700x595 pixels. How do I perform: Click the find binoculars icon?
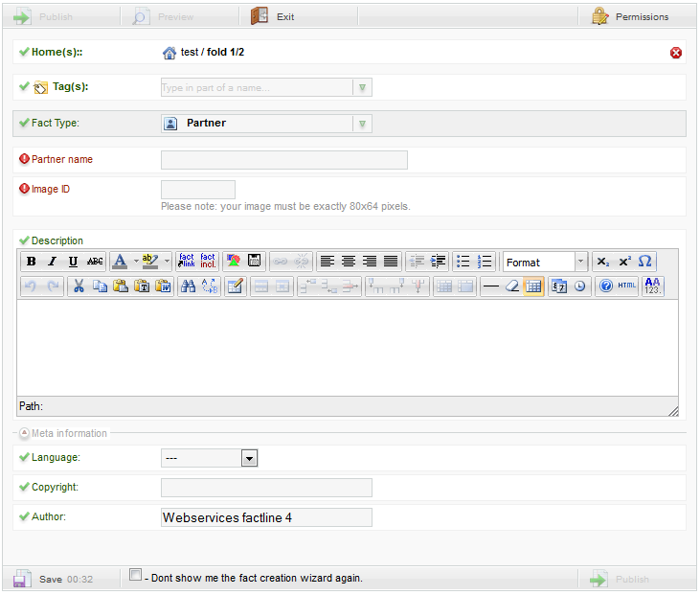[189, 286]
